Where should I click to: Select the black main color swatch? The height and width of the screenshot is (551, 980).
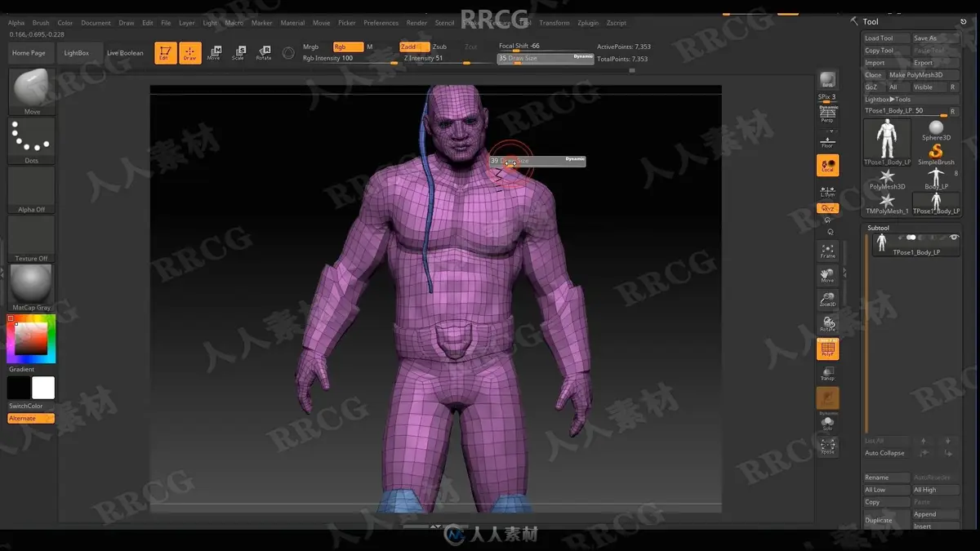[19, 388]
